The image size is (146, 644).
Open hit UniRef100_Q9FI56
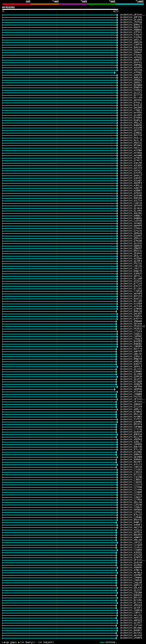tap(131, 18)
